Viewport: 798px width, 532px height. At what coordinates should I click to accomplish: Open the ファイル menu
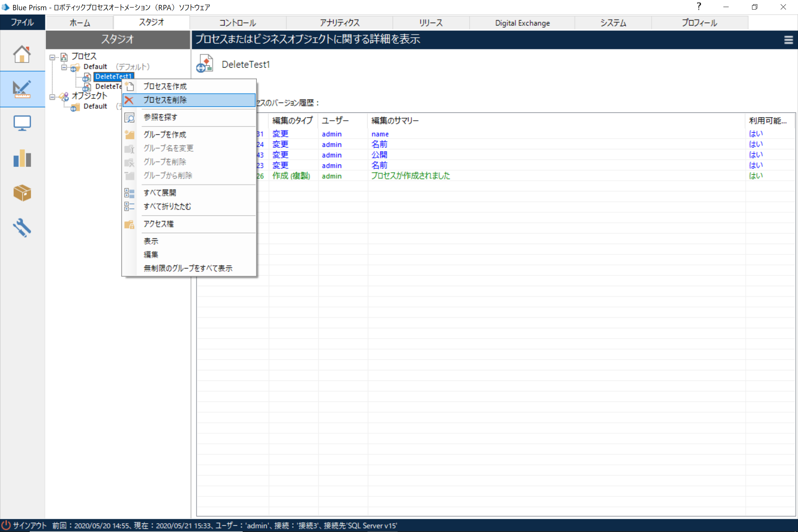22,22
